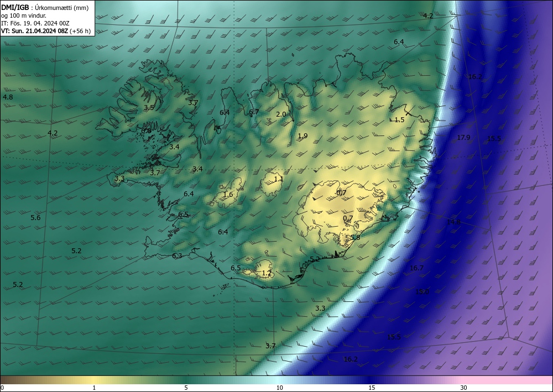This screenshot has width=553, height=392.
Task: Click the 17.9 value over the sea
Action: (x=463, y=138)
